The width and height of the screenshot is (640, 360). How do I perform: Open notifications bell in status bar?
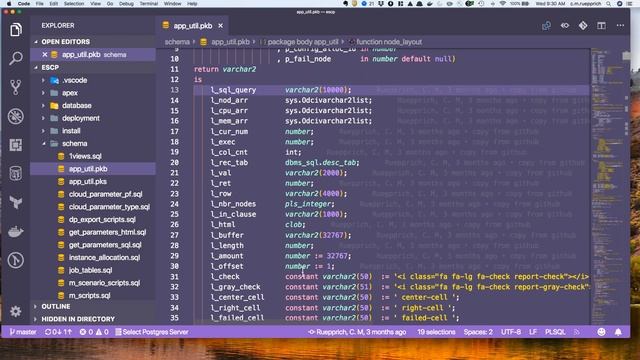click(618, 332)
